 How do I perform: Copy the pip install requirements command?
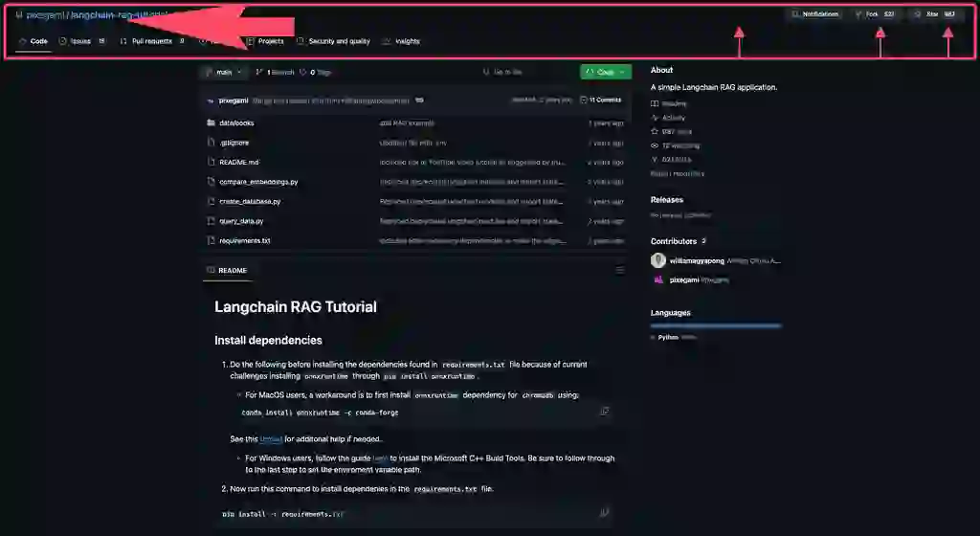pos(605,513)
